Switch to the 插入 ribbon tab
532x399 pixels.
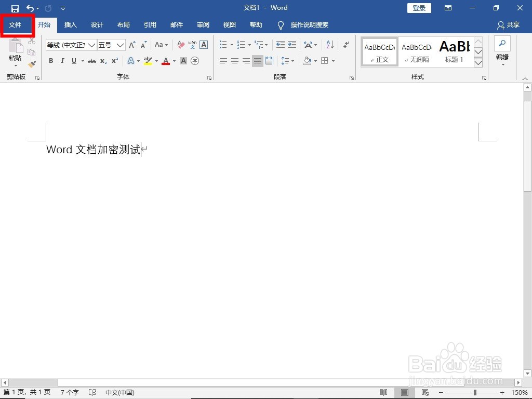coord(71,24)
